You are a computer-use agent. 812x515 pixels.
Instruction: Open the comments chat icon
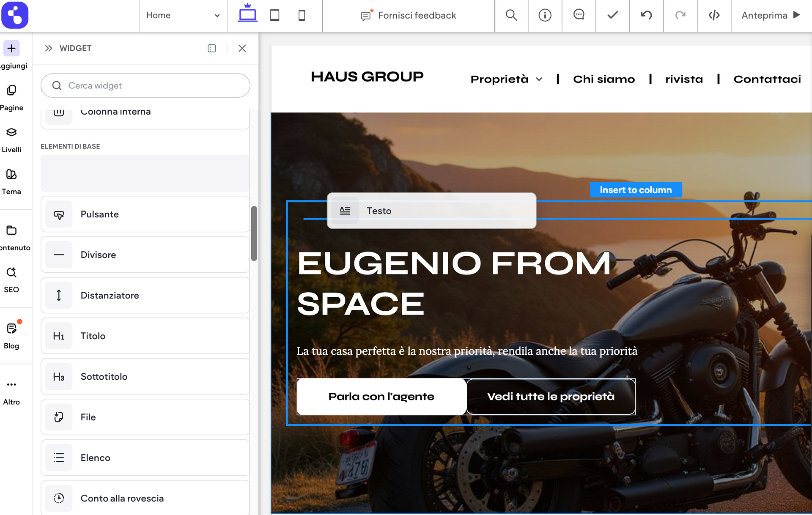579,16
